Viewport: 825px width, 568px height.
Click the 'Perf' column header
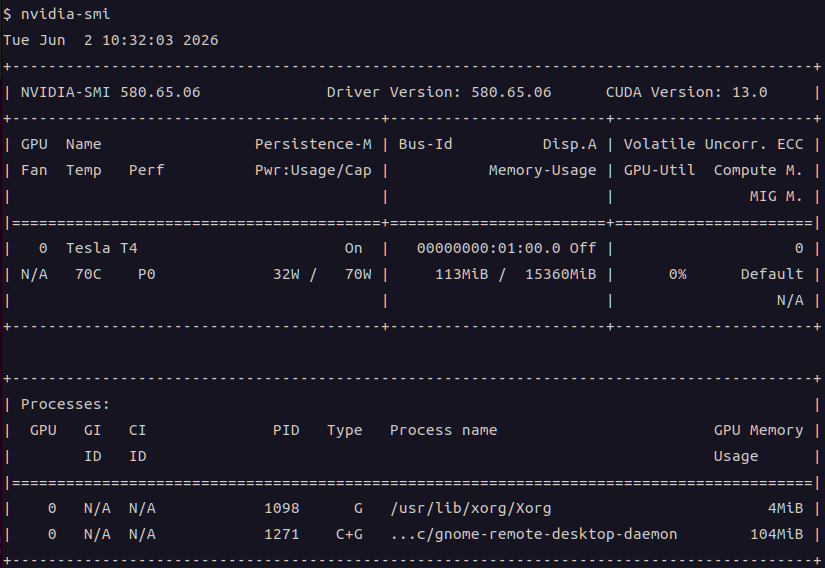click(x=147, y=170)
